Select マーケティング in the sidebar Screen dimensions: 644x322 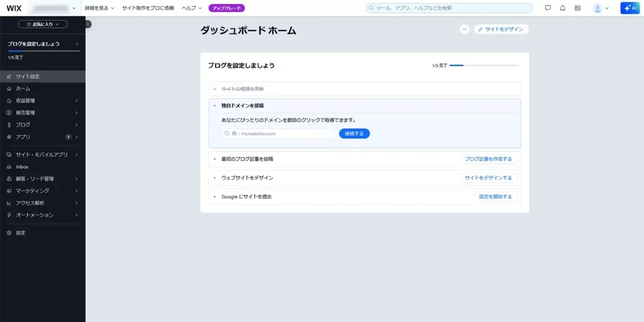point(32,191)
